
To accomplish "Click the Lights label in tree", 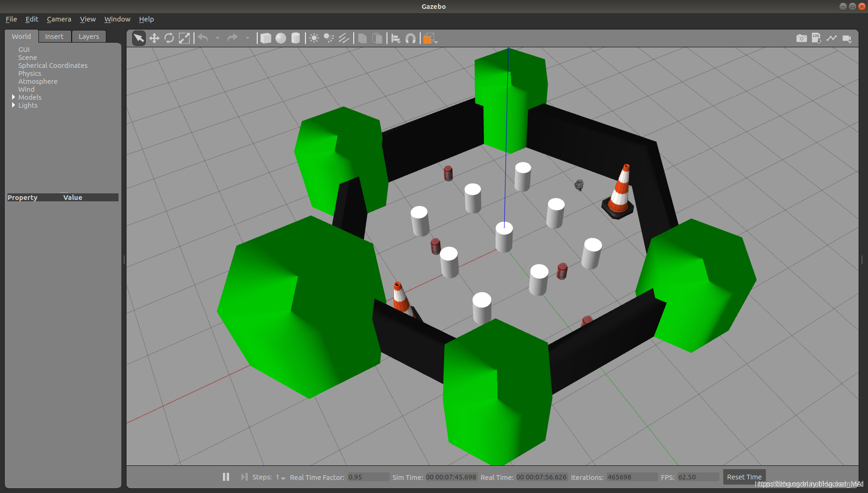I will tap(28, 105).
